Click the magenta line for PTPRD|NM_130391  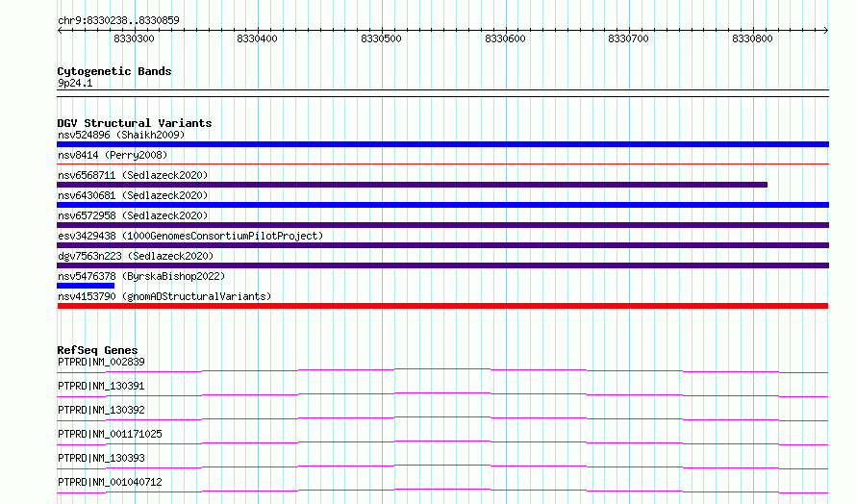point(442,394)
